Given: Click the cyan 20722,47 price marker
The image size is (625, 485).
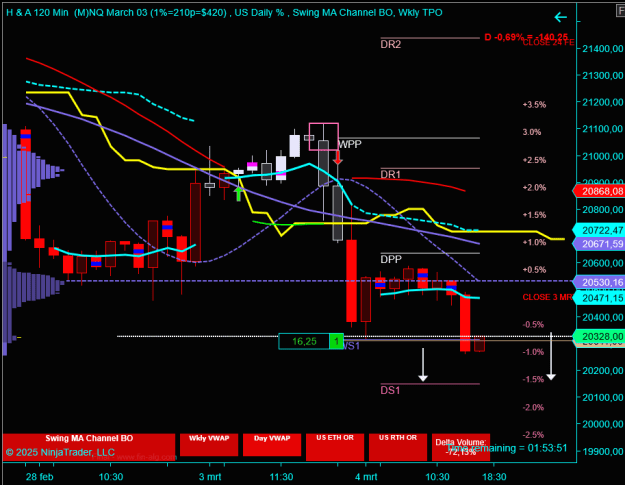Looking at the screenshot, I should point(599,230).
